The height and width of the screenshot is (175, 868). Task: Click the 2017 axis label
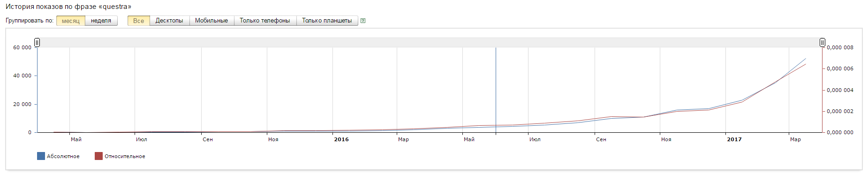coord(734,139)
